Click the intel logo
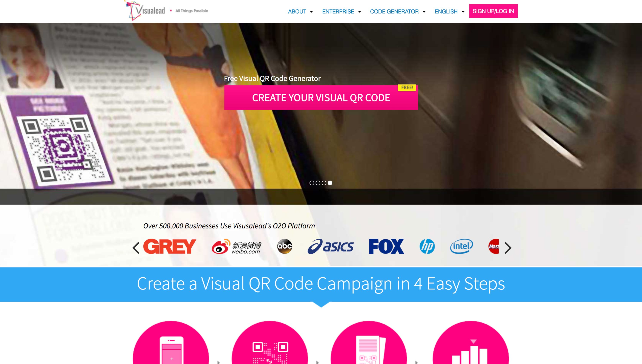The image size is (642, 364). coord(461,246)
